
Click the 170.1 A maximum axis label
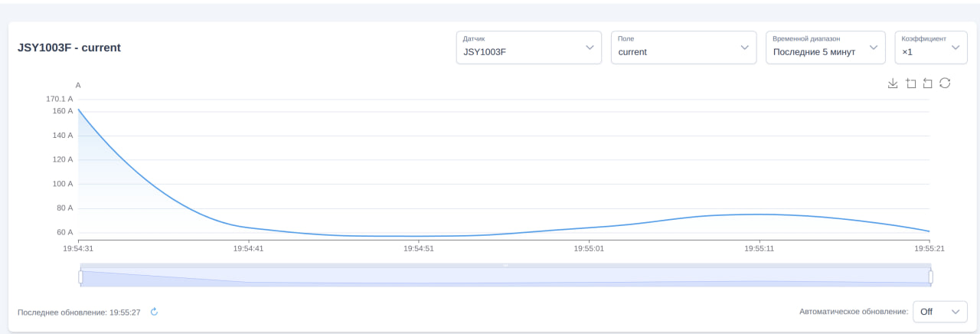click(x=60, y=99)
